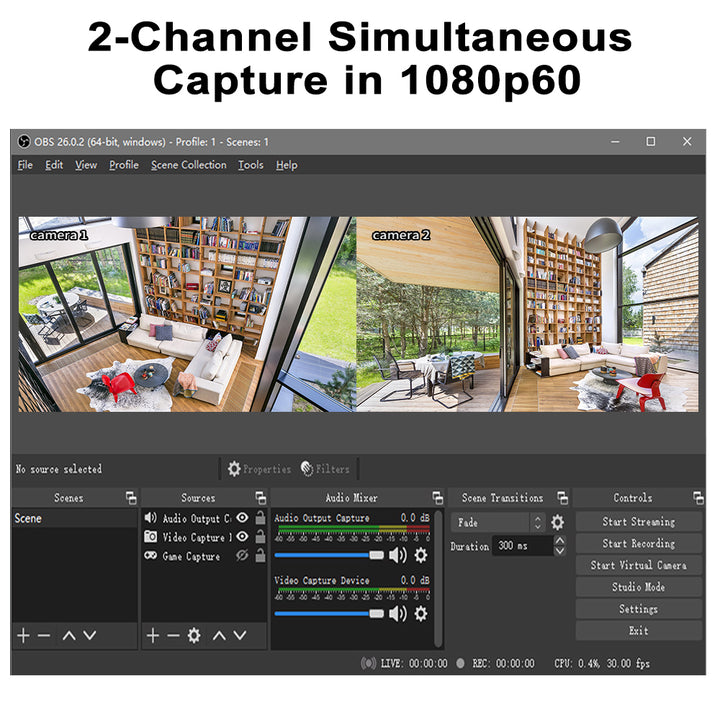Open source properties gear in Sources panel
The image size is (720, 720).
[194, 636]
